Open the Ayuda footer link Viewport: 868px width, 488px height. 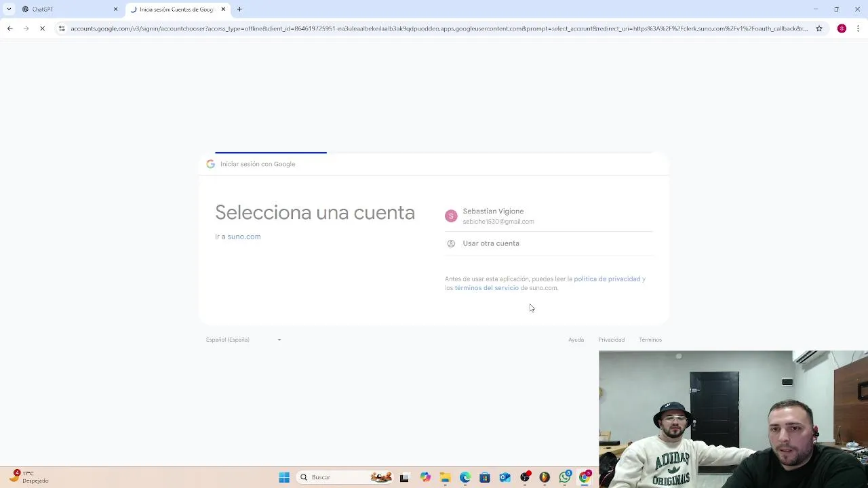coord(576,340)
